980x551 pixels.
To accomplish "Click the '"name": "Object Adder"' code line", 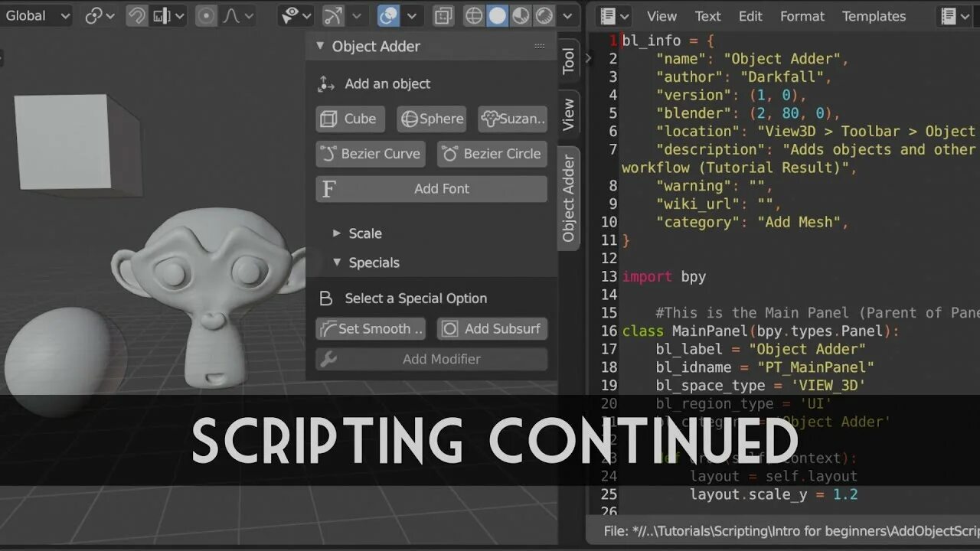I will (753, 59).
